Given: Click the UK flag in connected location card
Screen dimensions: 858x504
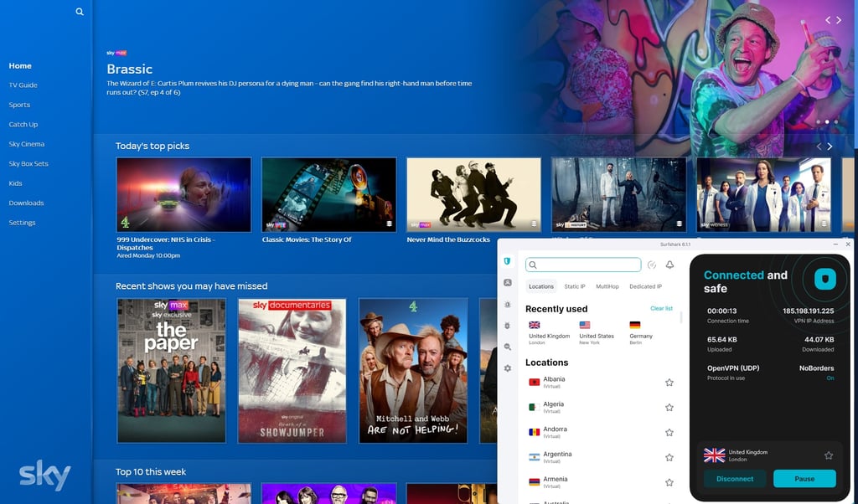Looking at the screenshot, I should pos(714,455).
